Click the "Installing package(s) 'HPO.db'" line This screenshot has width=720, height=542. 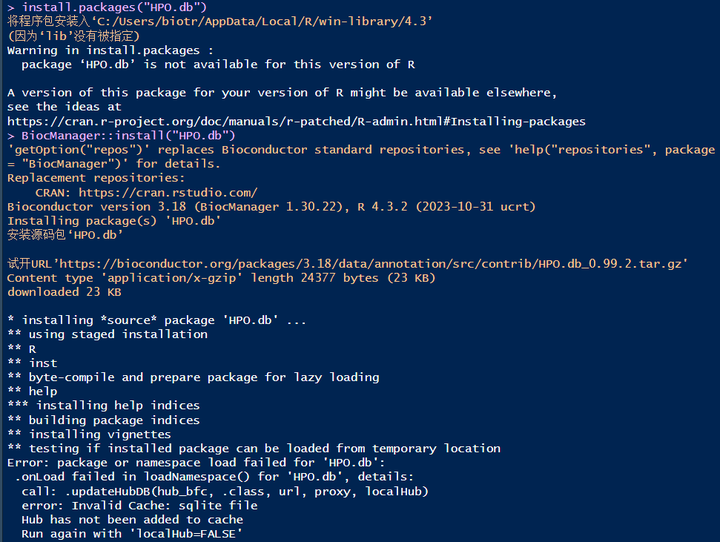(113, 220)
